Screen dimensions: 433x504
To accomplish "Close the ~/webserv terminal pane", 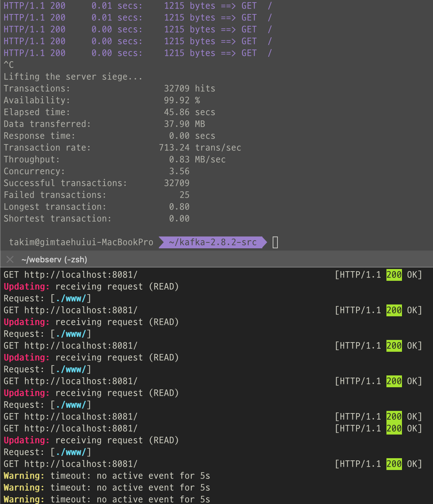I will click(x=10, y=259).
